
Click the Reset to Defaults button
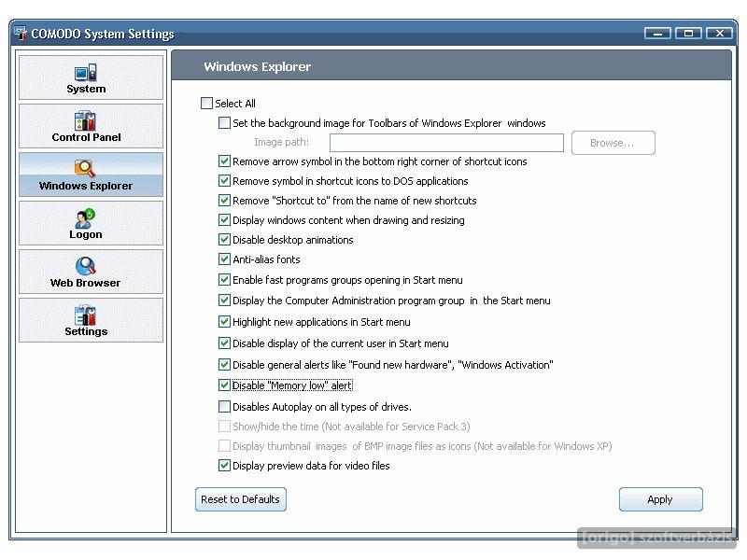(241, 499)
